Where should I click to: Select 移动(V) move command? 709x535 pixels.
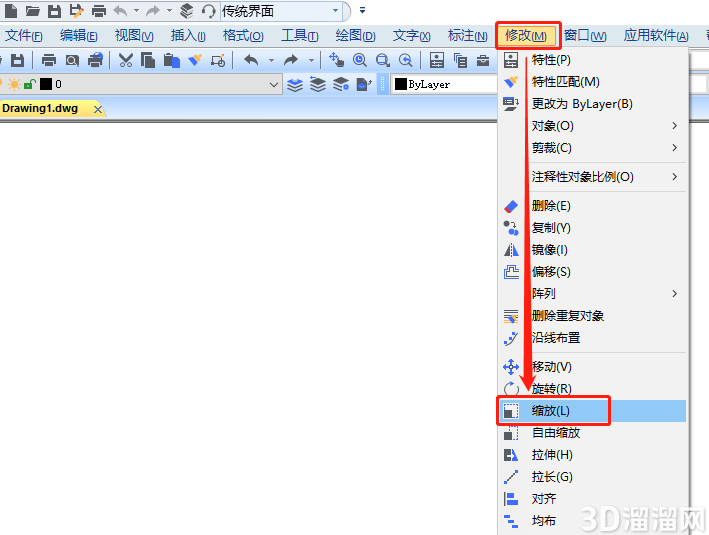coord(593,367)
